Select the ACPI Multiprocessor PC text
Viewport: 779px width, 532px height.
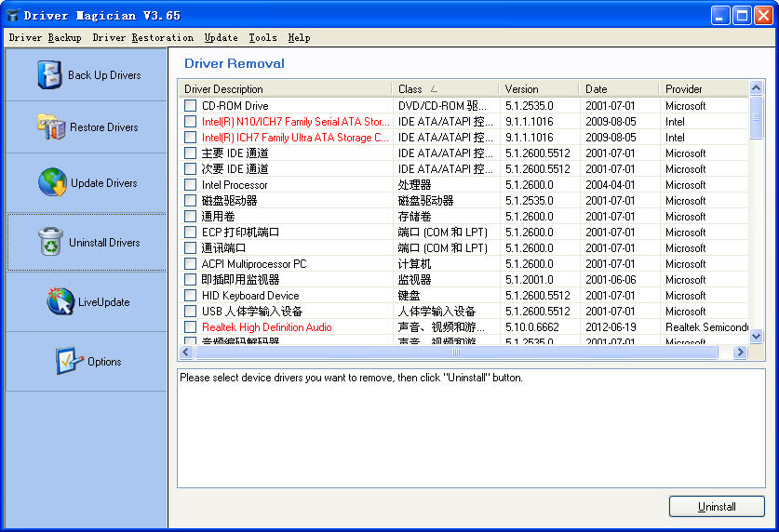(254, 263)
